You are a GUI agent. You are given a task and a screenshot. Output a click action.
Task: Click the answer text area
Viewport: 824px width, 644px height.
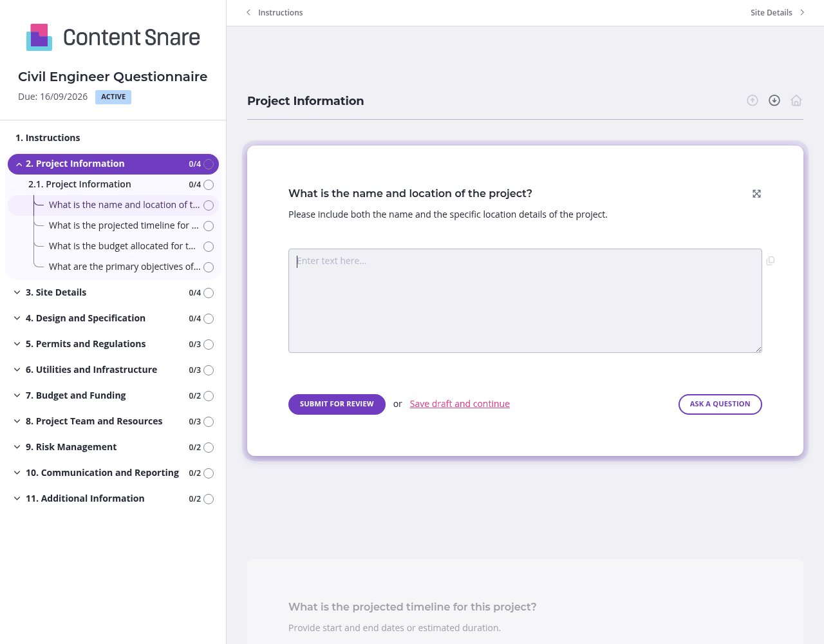tap(525, 301)
